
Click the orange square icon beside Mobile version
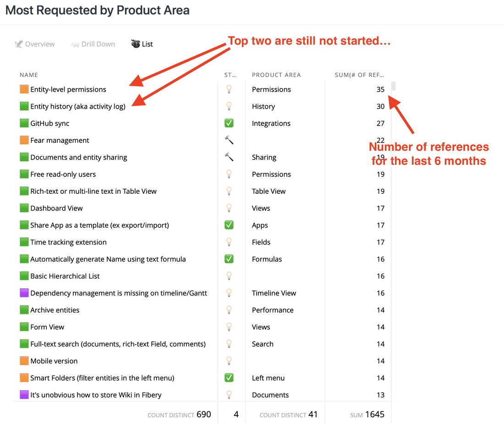[23, 361]
